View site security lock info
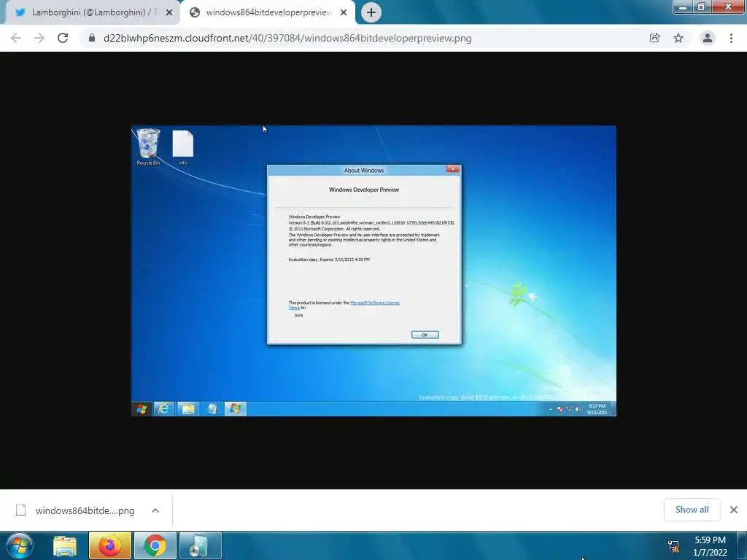This screenshot has width=747, height=560. 92,38
